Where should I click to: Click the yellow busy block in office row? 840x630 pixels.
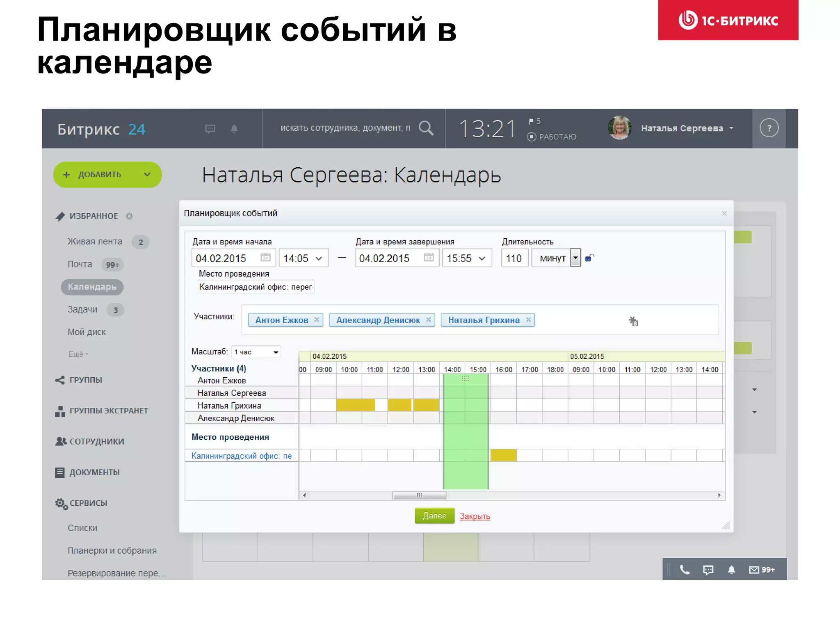pyautogui.click(x=503, y=455)
